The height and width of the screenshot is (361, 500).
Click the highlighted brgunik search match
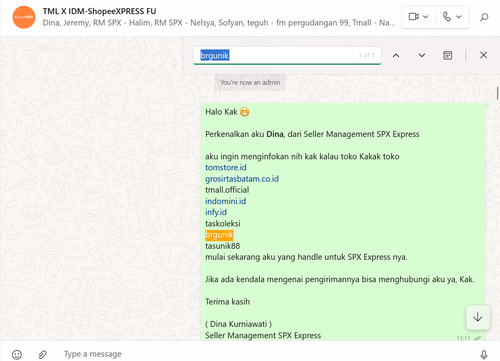[219, 235]
